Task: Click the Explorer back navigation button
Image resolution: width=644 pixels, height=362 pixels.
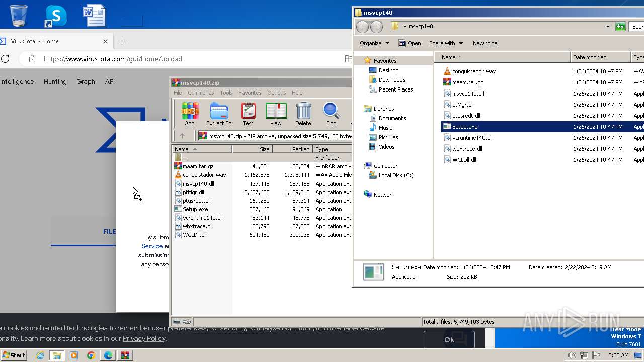Action: coord(362,27)
